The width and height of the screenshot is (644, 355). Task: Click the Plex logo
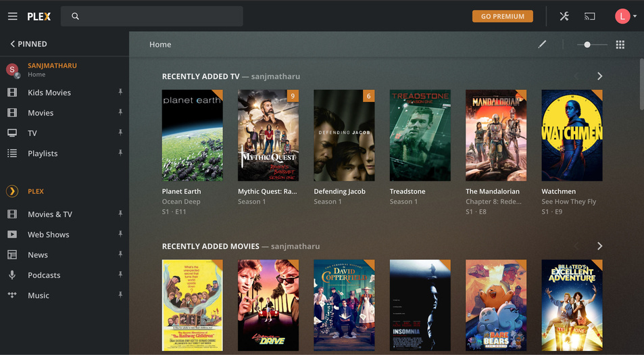tap(39, 16)
